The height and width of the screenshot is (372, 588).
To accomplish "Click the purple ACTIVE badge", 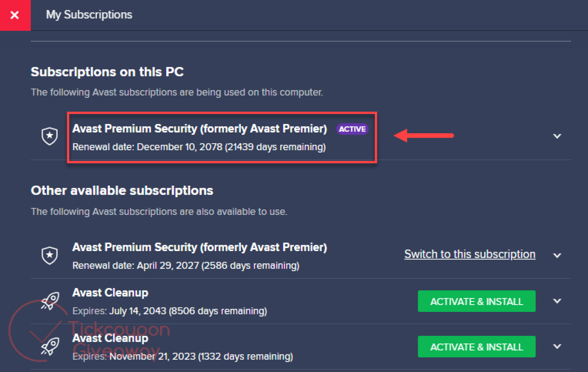I will [x=352, y=129].
